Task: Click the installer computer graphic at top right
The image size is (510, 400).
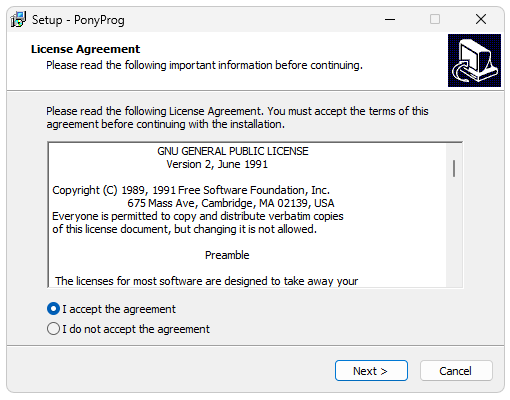Action: click(474, 60)
